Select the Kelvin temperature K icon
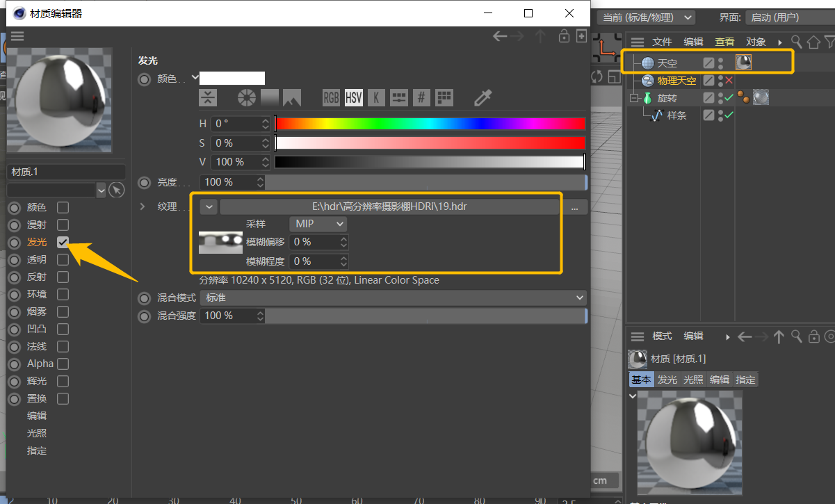 pos(376,97)
